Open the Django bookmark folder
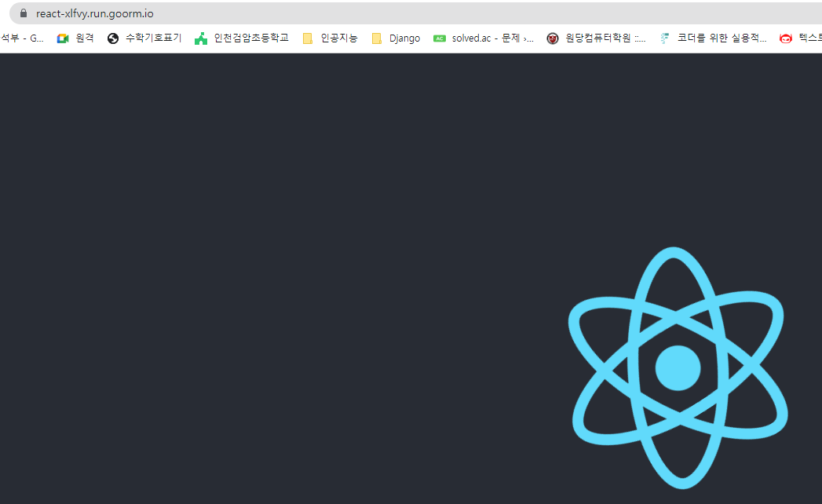 click(x=396, y=38)
